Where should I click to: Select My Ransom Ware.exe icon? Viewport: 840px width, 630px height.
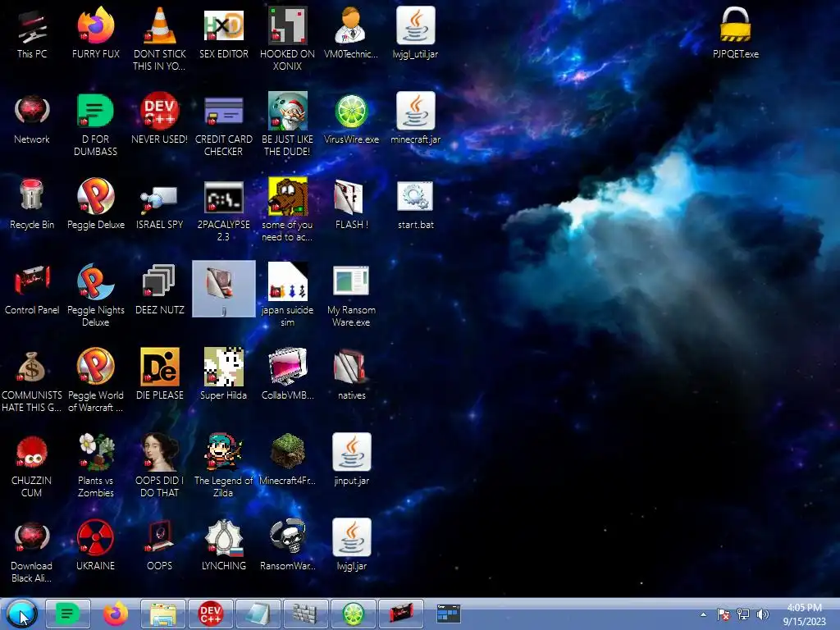coord(351,295)
